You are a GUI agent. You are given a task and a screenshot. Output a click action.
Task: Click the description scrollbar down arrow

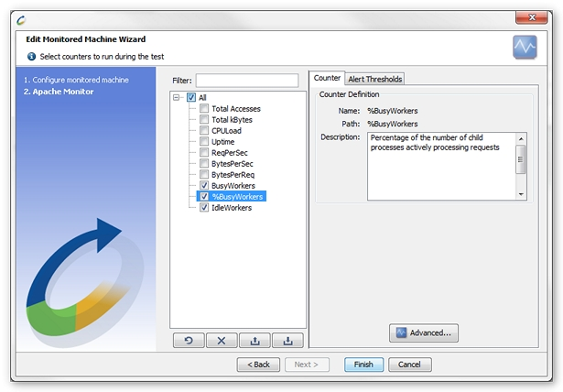coord(521,194)
